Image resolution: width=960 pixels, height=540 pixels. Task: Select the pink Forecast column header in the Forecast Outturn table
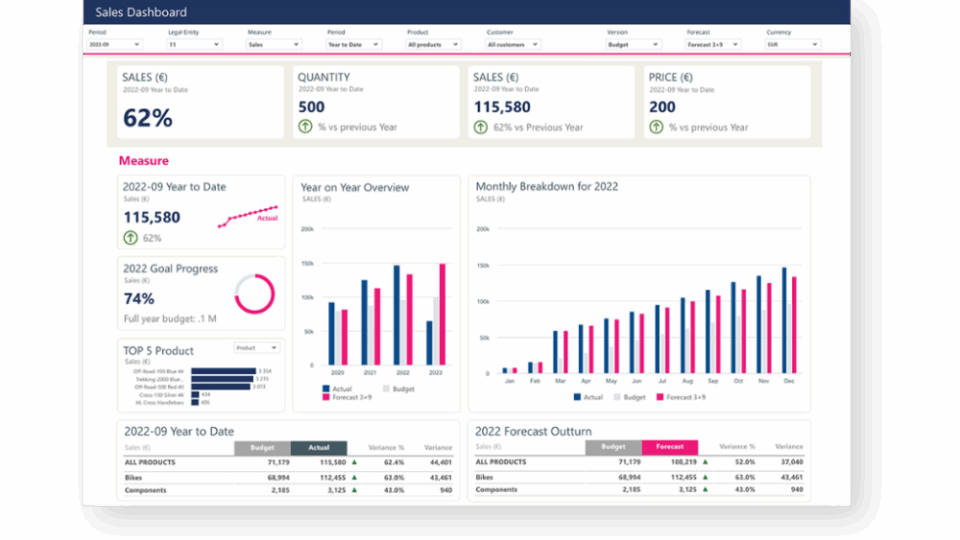coord(669,448)
